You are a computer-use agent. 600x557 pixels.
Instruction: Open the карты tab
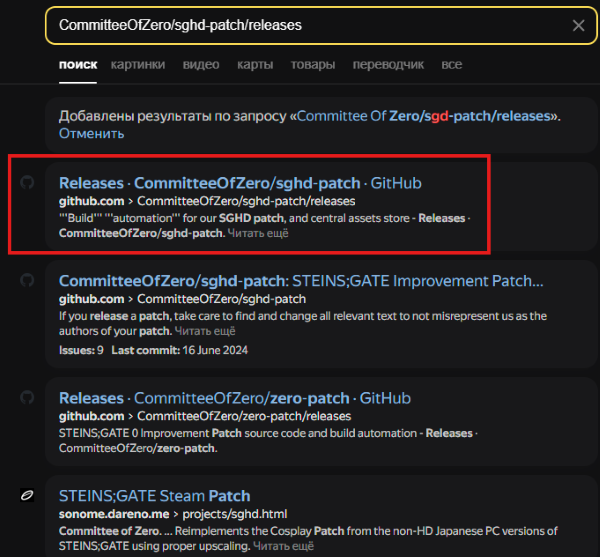[255, 65]
